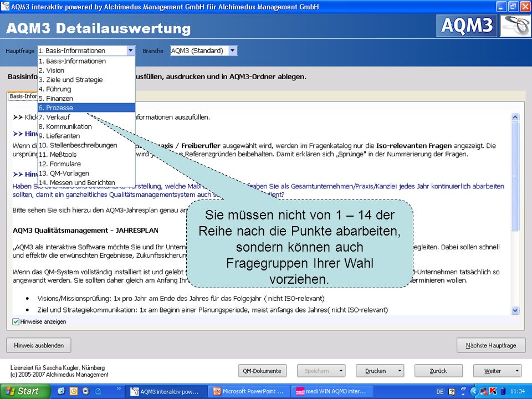This screenshot has height=399, width=532.
Task: Click the 'AQM3 Detailauswertung' page title
Action: [99, 28]
